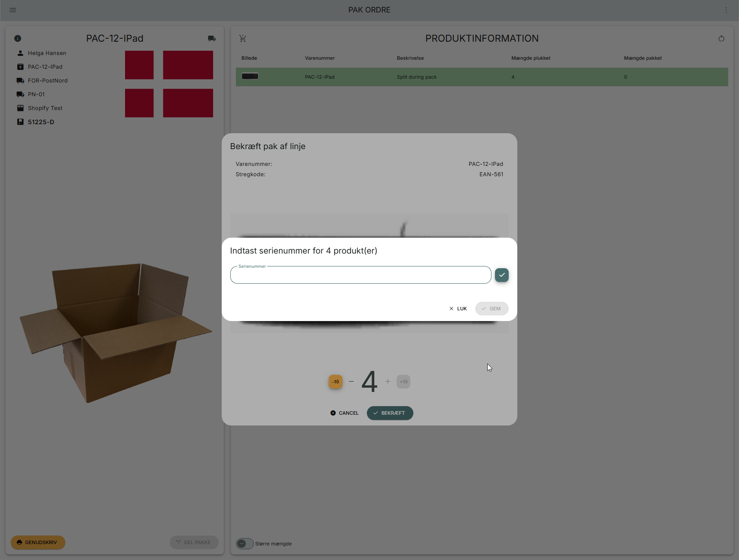Click the Varenummer column header
Image resolution: width=739 pixels, height=560 pixels.
pyautogui.click(x=320, y=58)
